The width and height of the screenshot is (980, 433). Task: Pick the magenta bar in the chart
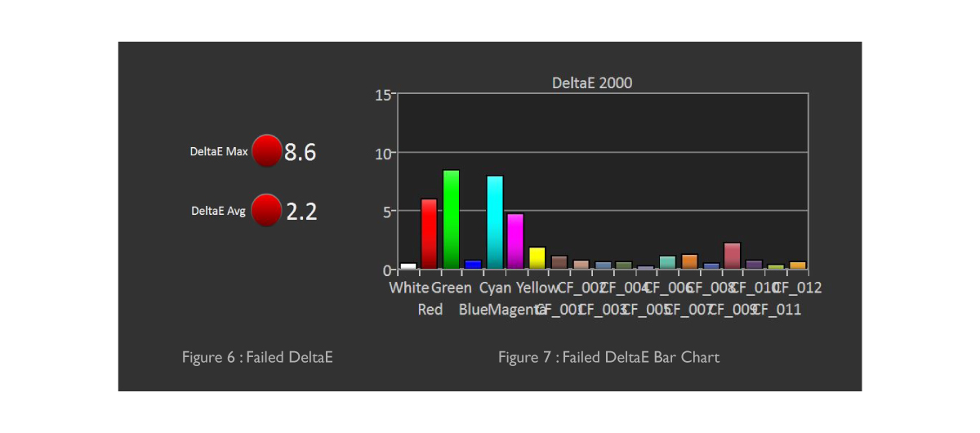click(x=515, y=241)
